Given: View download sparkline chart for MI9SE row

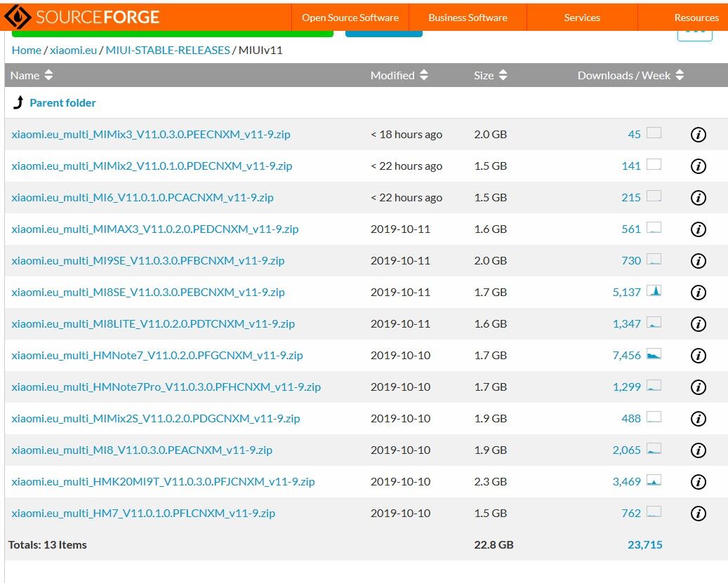Looking at the screenshot, I should click(654, 260).
